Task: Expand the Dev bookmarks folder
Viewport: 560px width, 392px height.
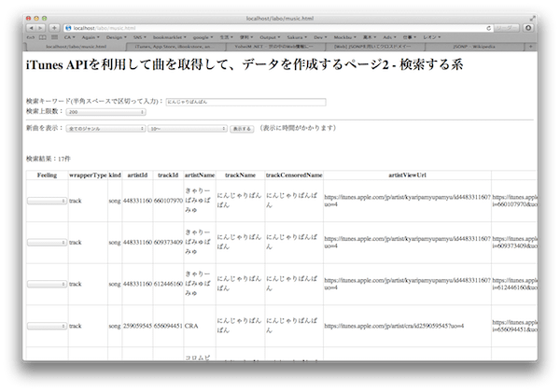Action: (321, 37)
